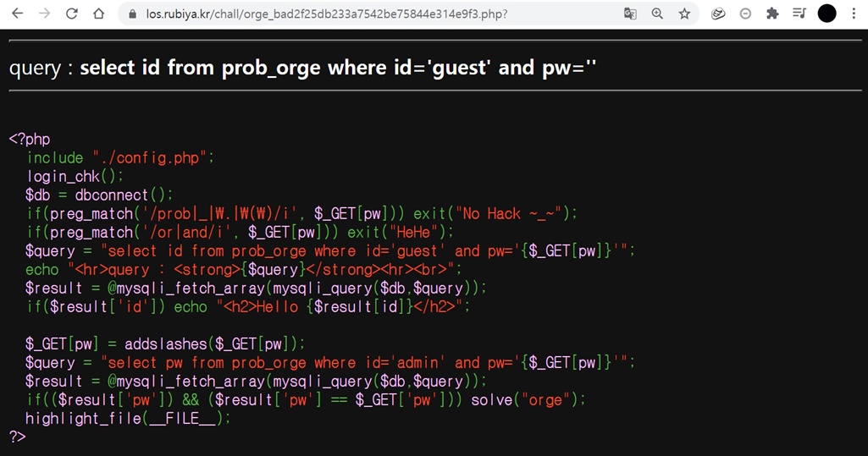Open the media control playlist button
Viewport: 868px width, 456px height.
click(x=799, y=14)
